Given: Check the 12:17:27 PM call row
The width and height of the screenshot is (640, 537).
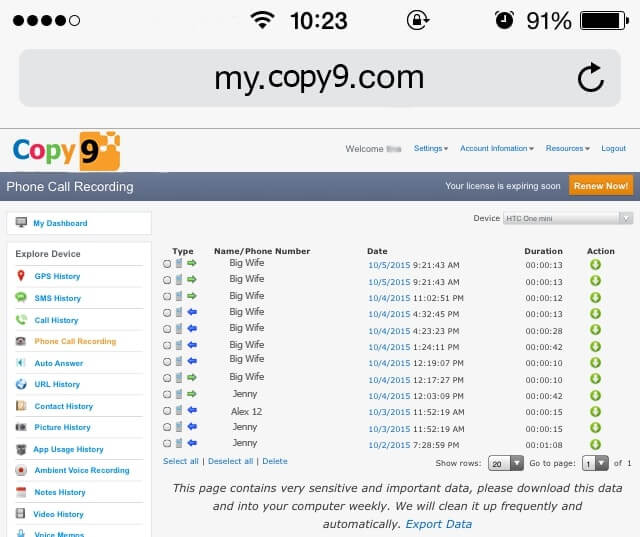Looking at the screenshot, I should (167, 378).
